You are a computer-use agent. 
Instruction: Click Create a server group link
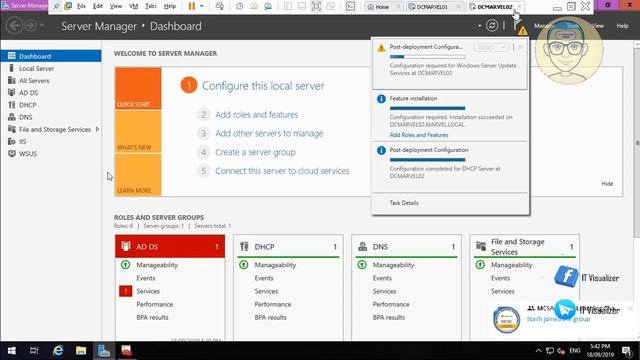(256, 152)
